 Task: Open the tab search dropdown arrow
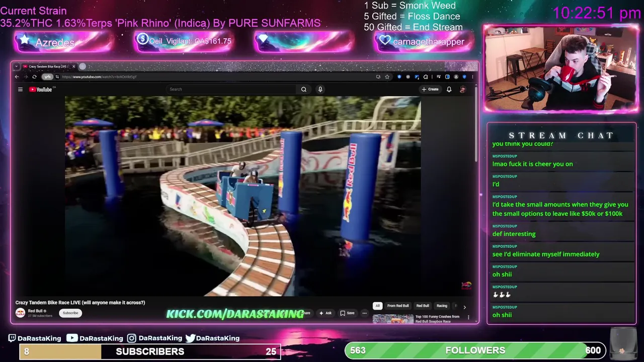(16, 66)
